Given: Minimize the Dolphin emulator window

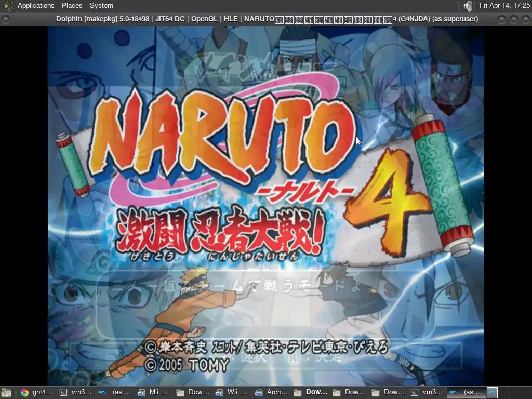Looking at the screenshot, I should click(x=502, y=20).
